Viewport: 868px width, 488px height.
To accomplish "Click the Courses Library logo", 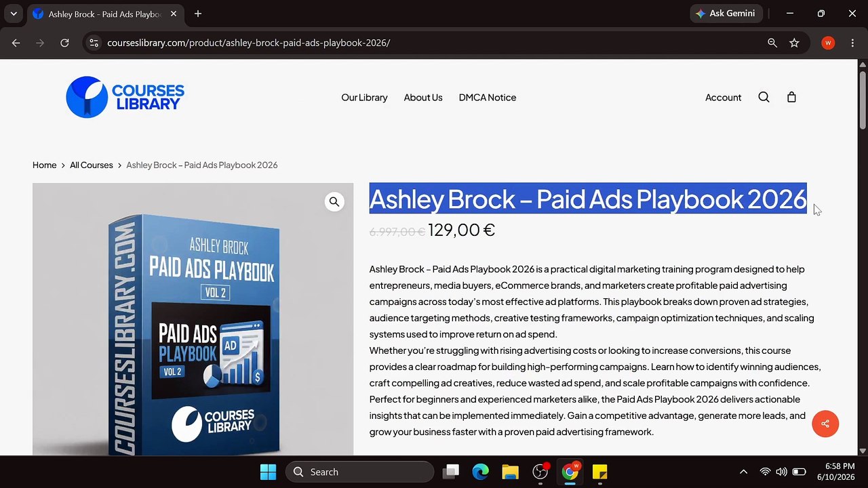I will click(x=125, y=97).
